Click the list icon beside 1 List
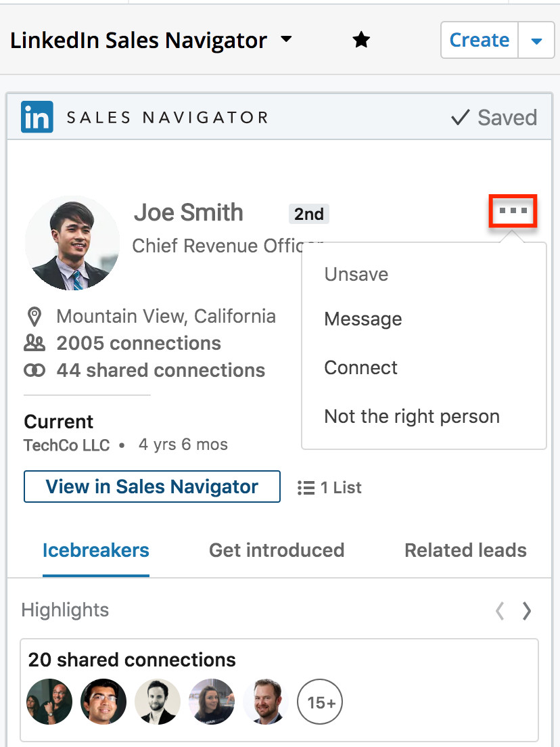Screen dimensions: 560x747 pyautogui.click(x=306, y=487)
